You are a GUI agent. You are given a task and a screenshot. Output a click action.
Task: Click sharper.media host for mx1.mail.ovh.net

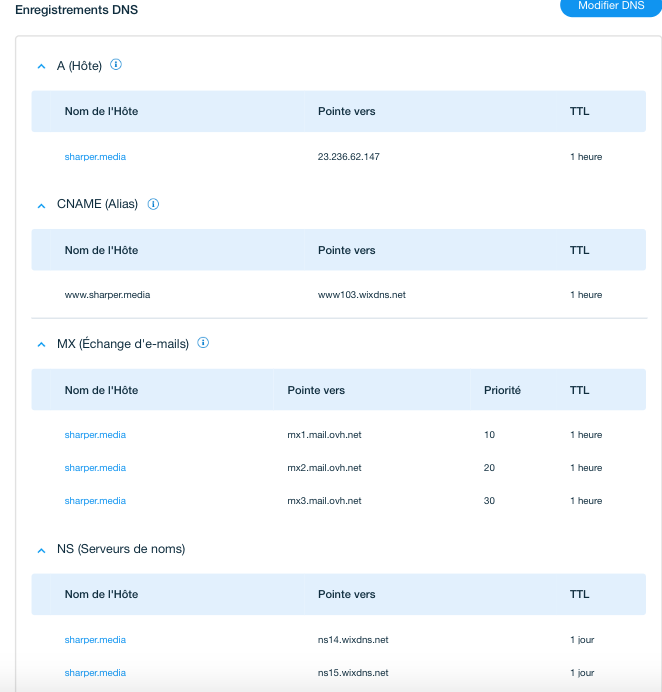pos(95,435)
